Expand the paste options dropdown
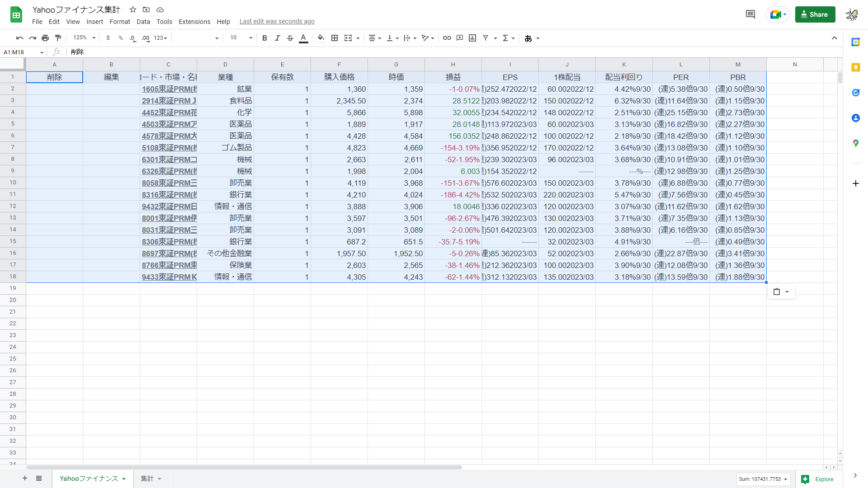Viewport: 868px width, 488px height. pyautogui.click(x=787, y=292)
